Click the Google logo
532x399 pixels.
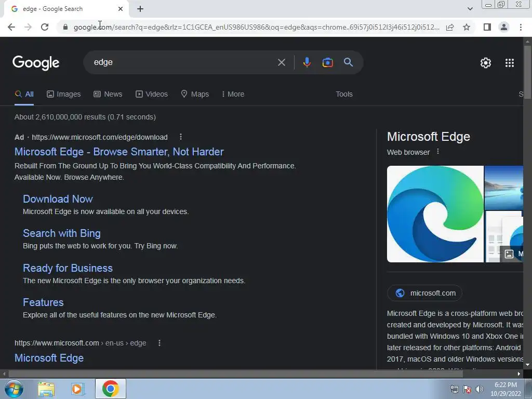point(36,63)
